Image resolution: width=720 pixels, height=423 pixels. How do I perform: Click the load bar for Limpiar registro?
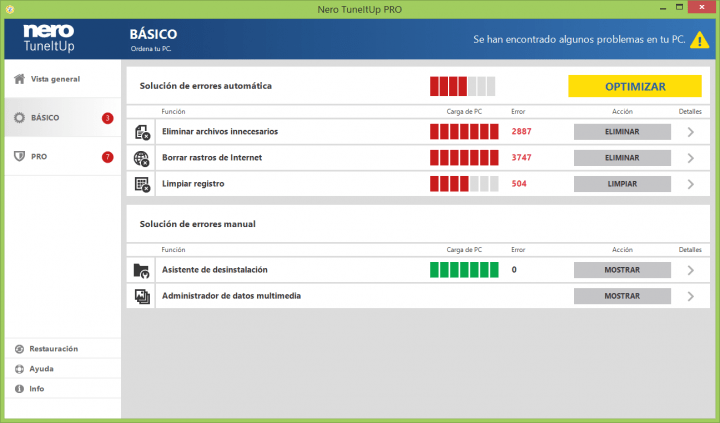(464, 184)
